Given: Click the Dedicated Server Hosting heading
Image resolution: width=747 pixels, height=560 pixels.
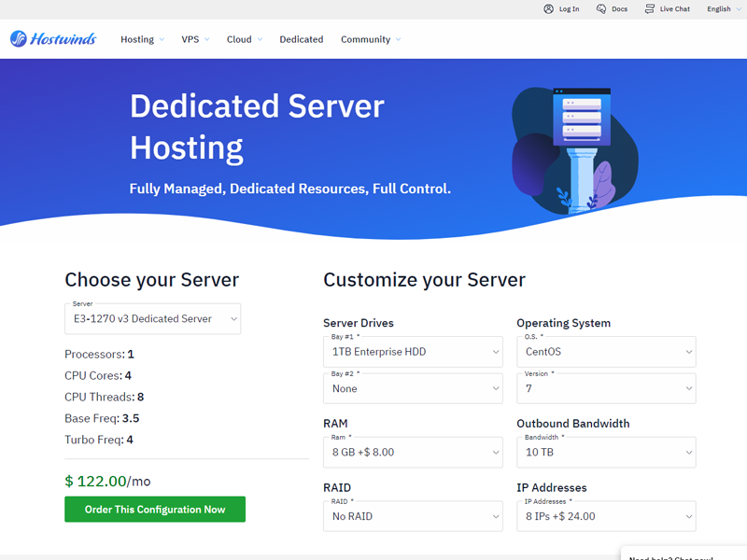Looking at the screenshot, I should click(257, 127).
